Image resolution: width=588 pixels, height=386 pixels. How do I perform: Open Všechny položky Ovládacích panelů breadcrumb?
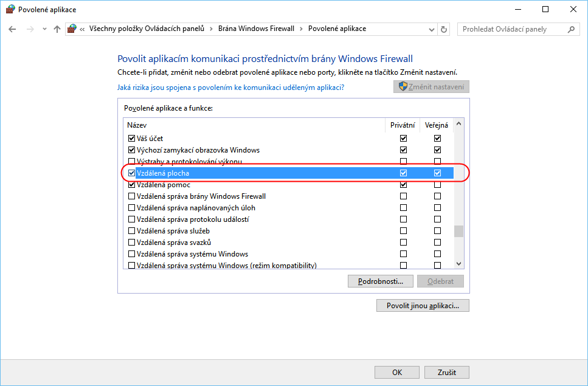(147, 29)
